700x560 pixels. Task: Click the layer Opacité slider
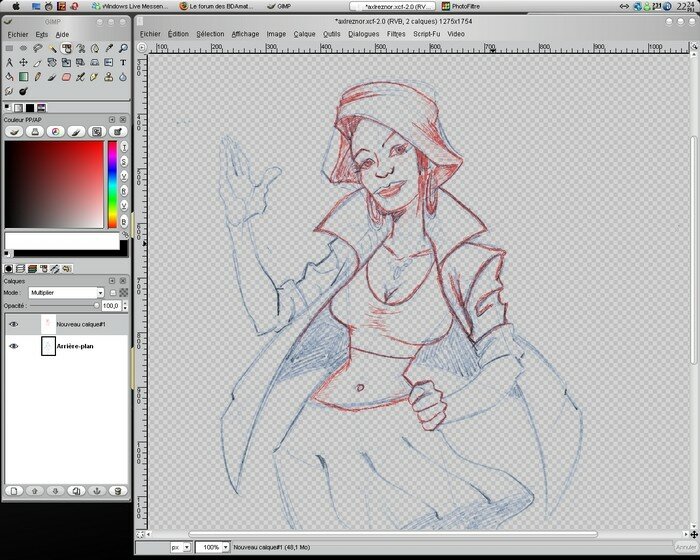pos(65,306)
